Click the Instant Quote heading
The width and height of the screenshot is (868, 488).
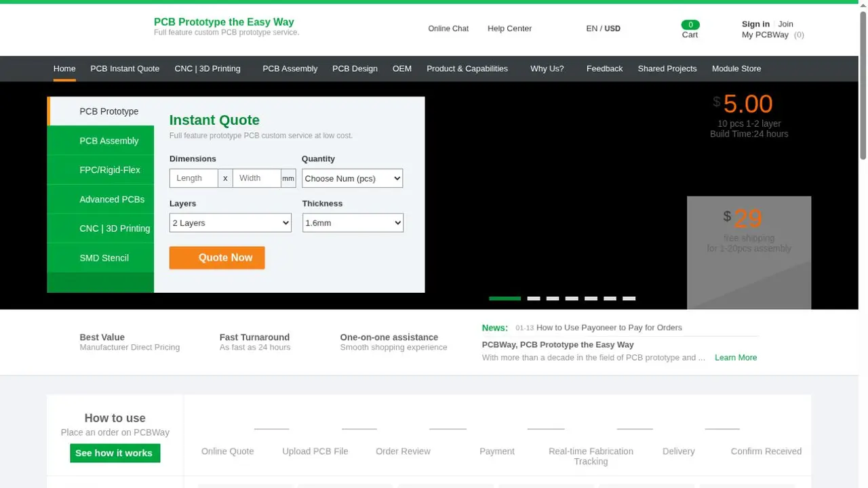[x=214, y=120]
